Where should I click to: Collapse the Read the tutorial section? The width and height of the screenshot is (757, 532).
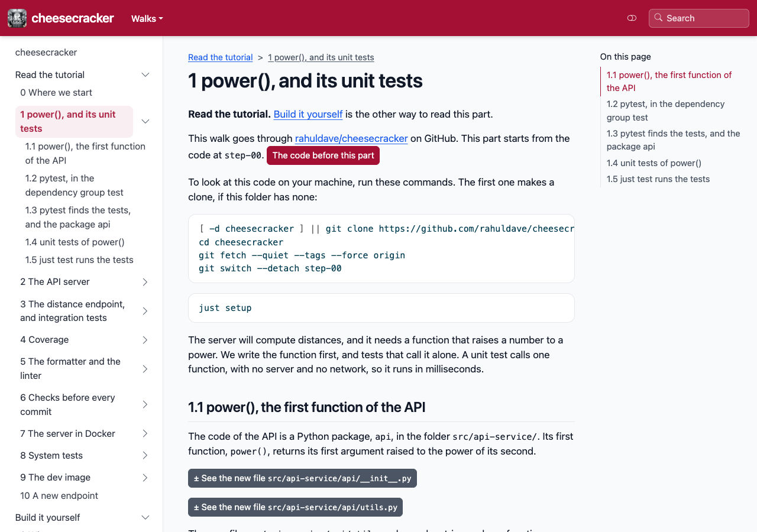pos(145,74)
